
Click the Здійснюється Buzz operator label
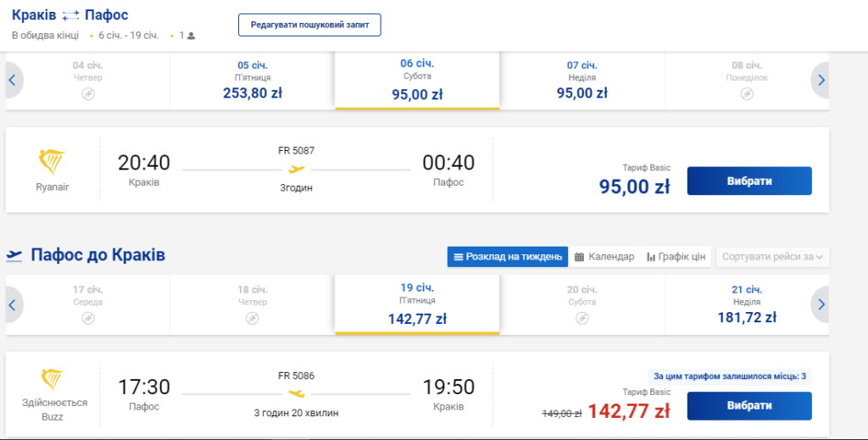click(53, 409)
